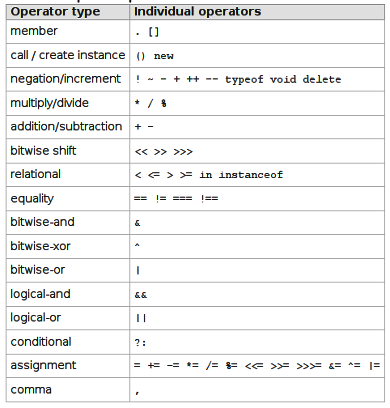The width and height of the screenshot is (390, 408).
Task: Click the 'Operator type' column header
Action: [55, 12]
